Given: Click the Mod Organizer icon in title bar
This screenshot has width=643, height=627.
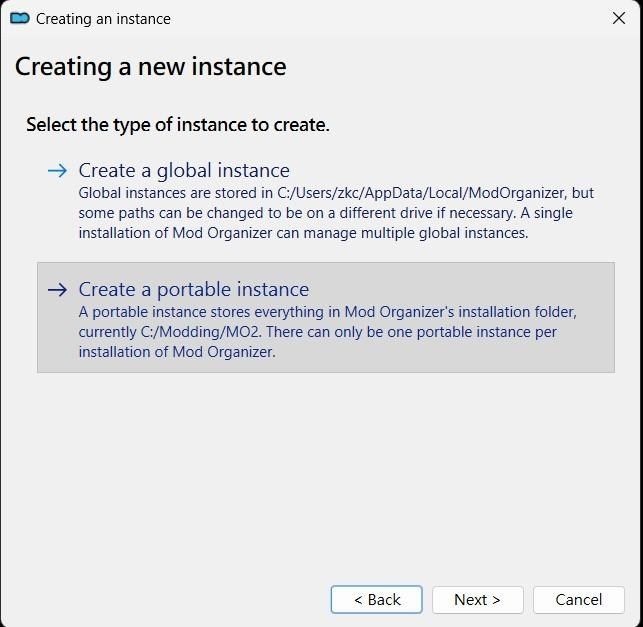Looking at the screenshot, I should point(19,18).
